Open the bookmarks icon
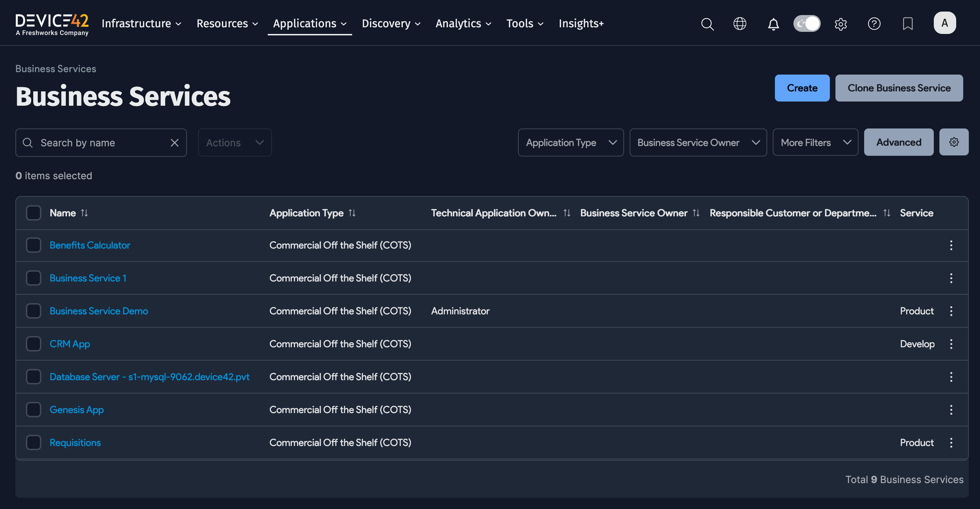 [908, 23]
